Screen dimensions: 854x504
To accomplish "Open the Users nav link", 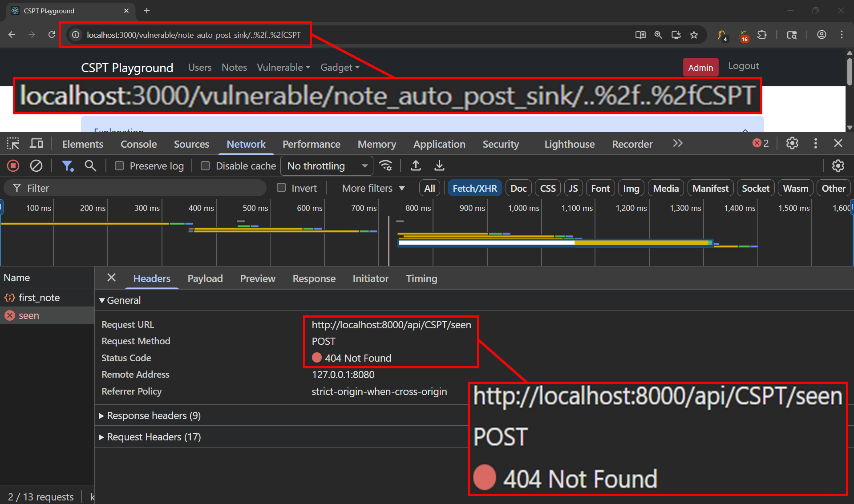I will point(200,67).
